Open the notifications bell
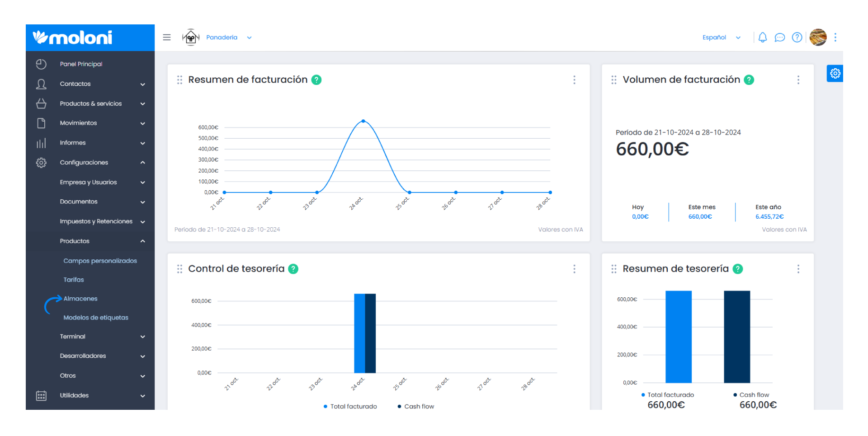Viewport: 868px width, 436px height. point(763,38)
